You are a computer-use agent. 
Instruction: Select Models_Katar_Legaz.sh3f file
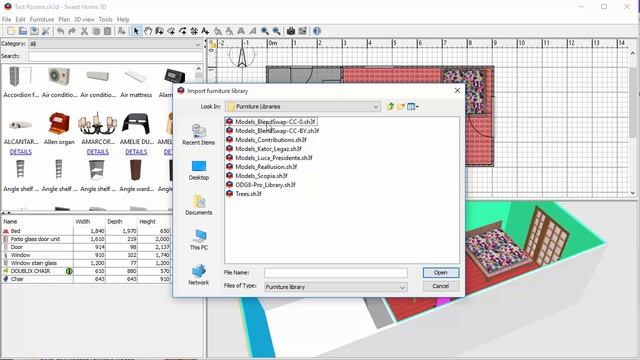pos(264,149)
